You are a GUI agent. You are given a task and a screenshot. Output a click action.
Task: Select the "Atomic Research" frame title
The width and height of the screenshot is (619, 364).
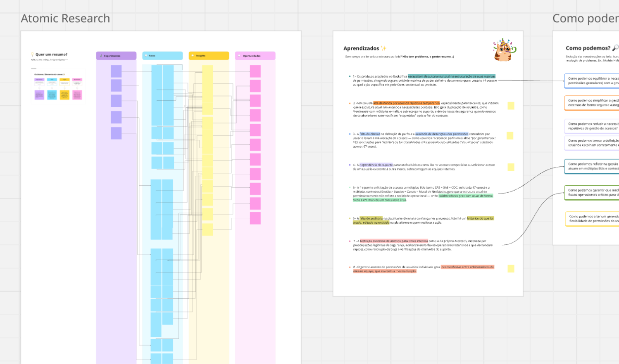click(65, 18)
